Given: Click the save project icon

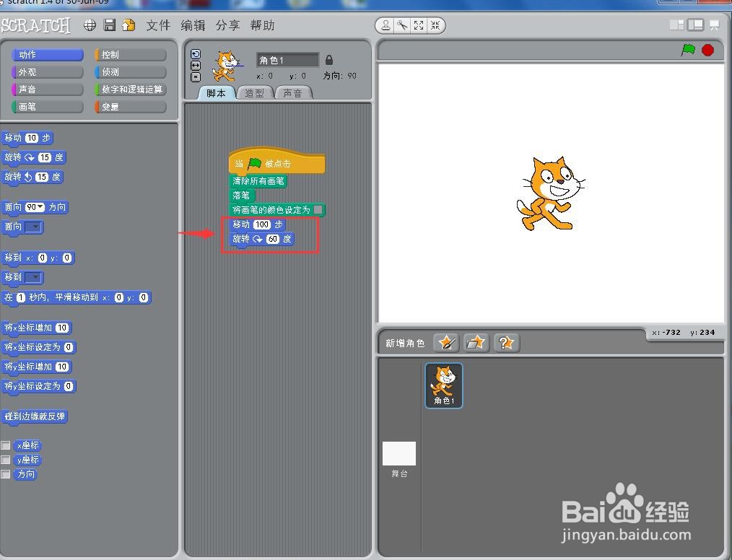Looking at the screenshot, I should 109,25.
